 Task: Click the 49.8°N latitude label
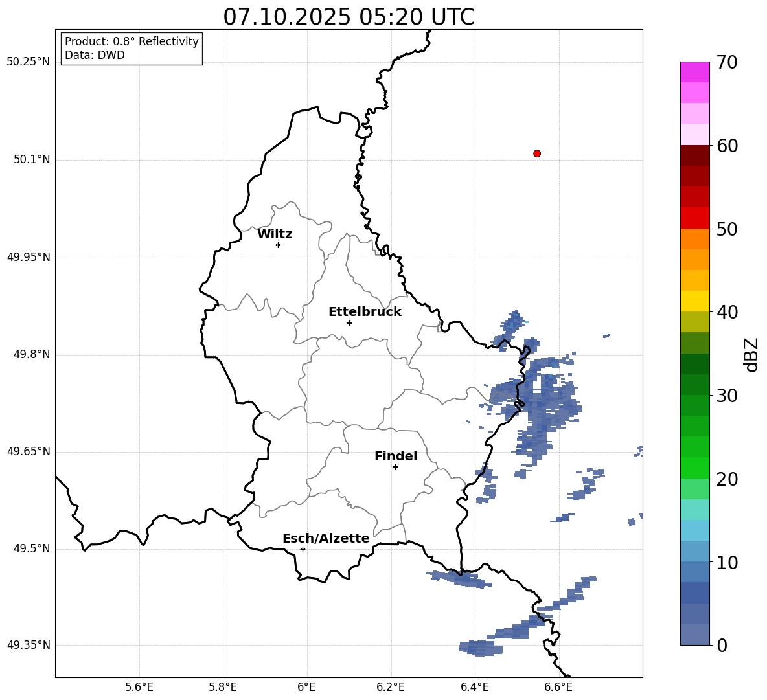pos(32,354)
